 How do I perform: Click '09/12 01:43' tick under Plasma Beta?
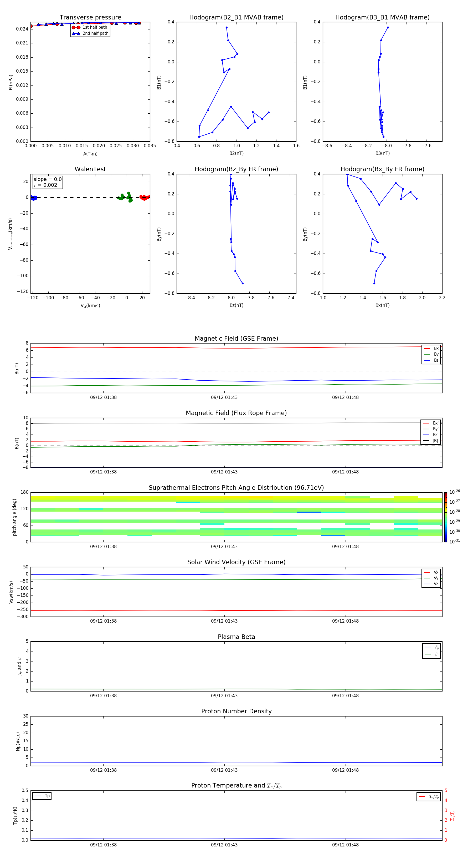point(224,696)
